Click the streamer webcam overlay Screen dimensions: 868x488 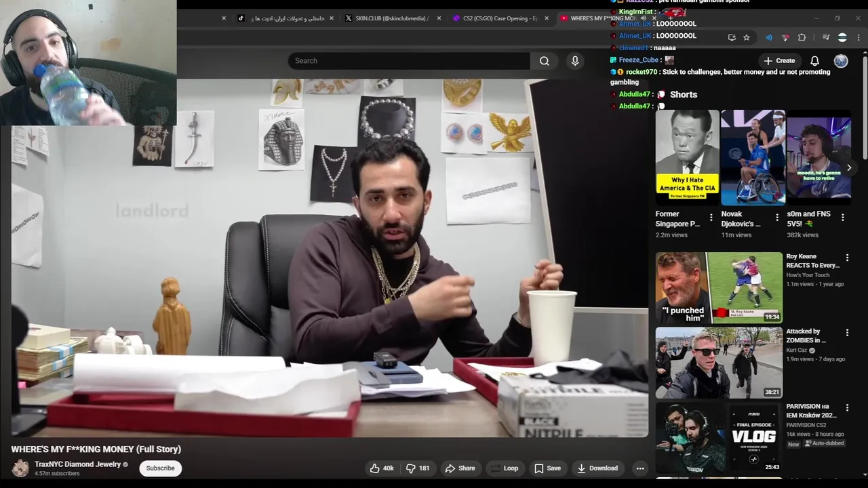pos(88,63)
